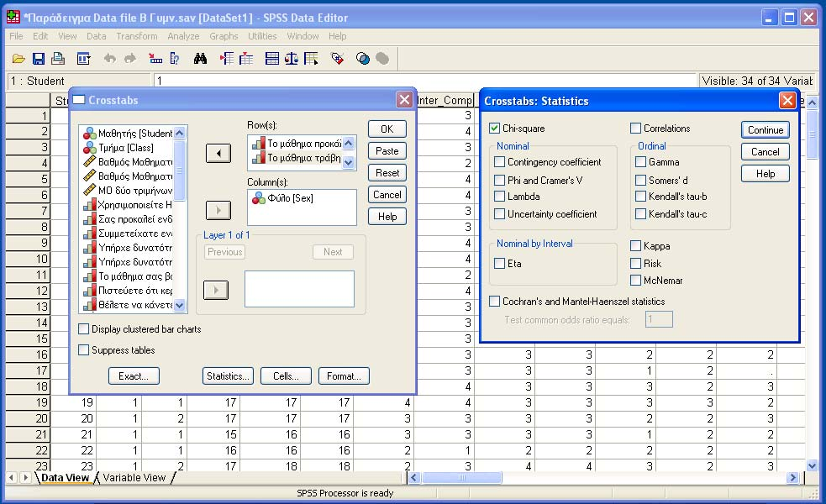Click the horizontal scrollbar thumb of data grid

tap(461, 478)
